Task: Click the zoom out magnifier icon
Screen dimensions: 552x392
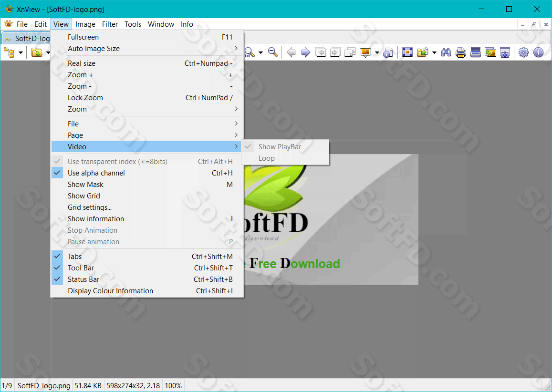Action: pyautogui.click(x=273, y=53)
